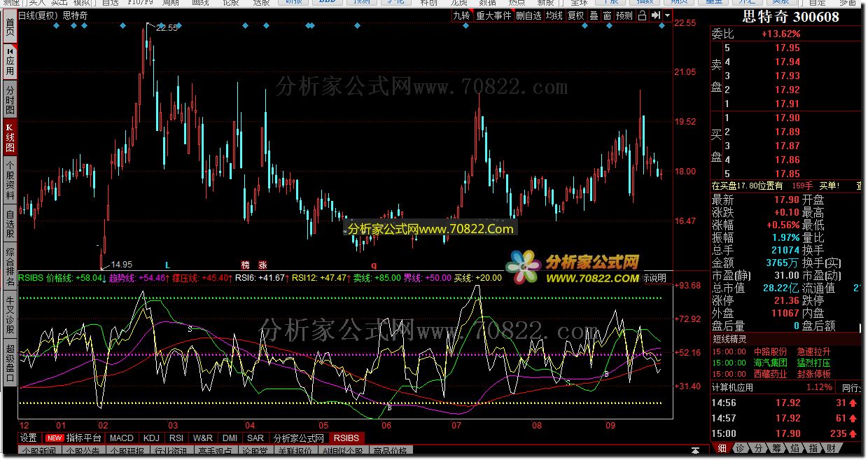Click the 14:56 trade tick row
The height and width of the screenshot is (460, 868).
point(784,403)
